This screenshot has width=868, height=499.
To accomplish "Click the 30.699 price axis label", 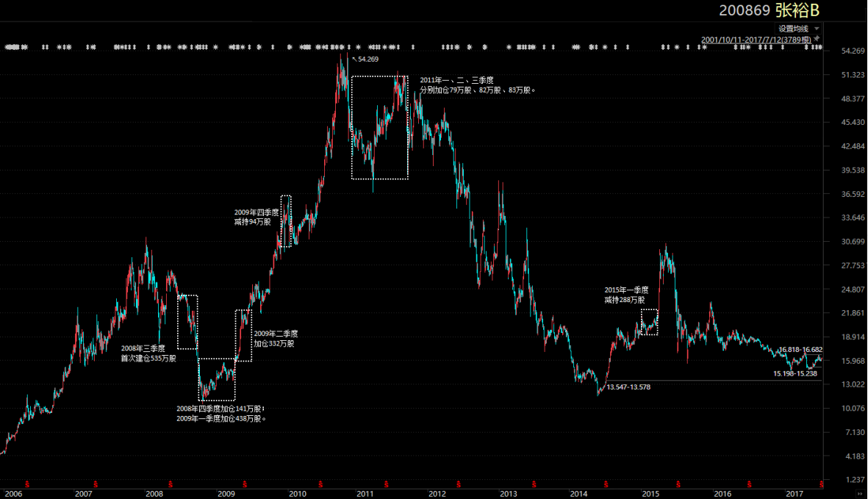I will click(x=853, y=242).
